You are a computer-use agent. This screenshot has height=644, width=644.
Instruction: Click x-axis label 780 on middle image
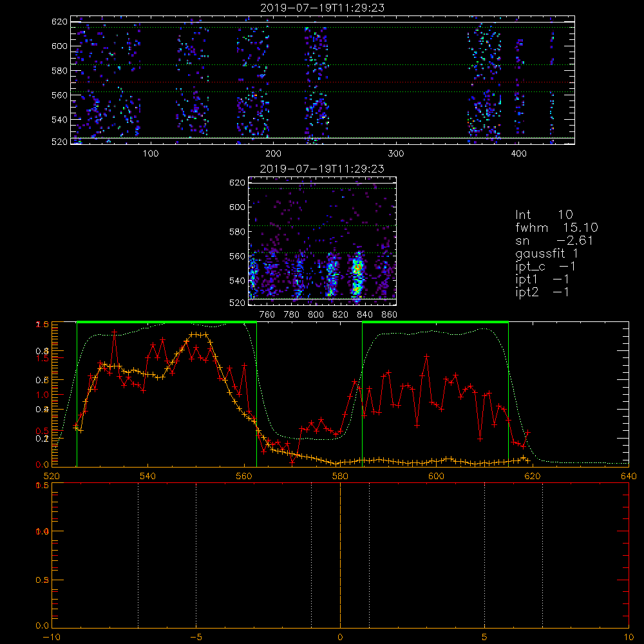292,315
